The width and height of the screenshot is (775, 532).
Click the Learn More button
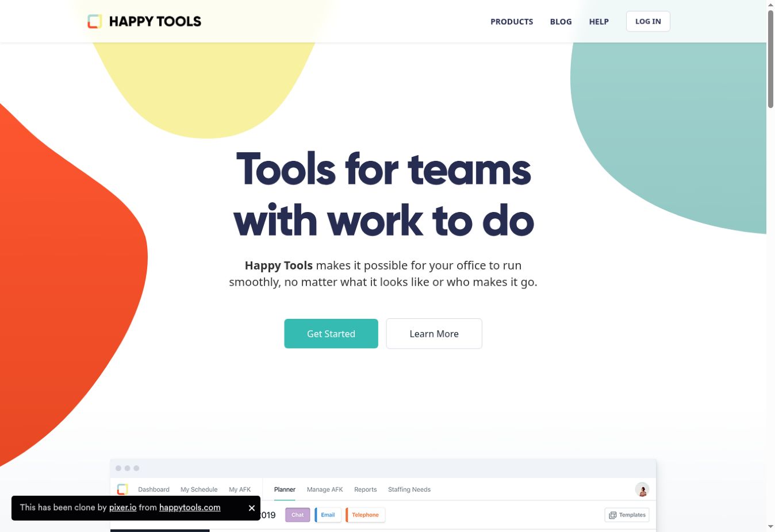(434, 334)
